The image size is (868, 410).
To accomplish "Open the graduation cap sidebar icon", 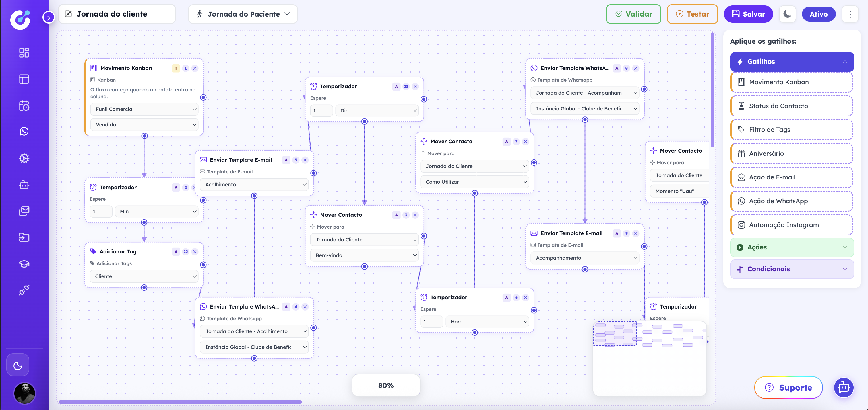I will pyautogui.click(x=24, y=263).
